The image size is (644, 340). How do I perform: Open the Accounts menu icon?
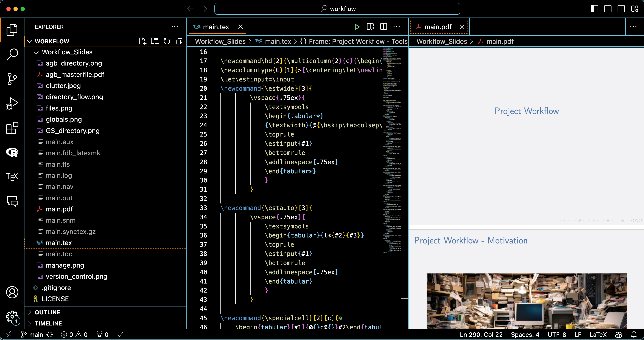click(x=12, y=292)
